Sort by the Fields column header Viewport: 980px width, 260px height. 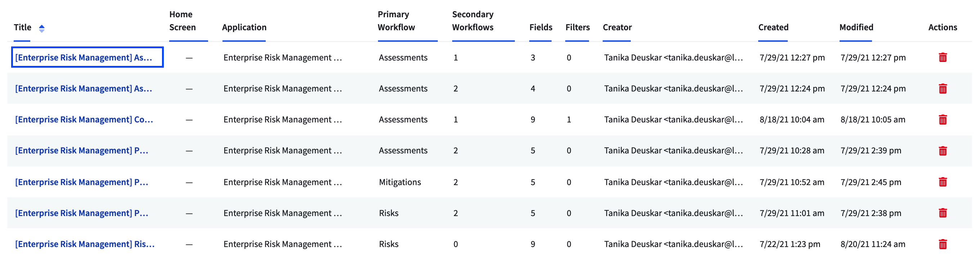(x=540, y=27)
